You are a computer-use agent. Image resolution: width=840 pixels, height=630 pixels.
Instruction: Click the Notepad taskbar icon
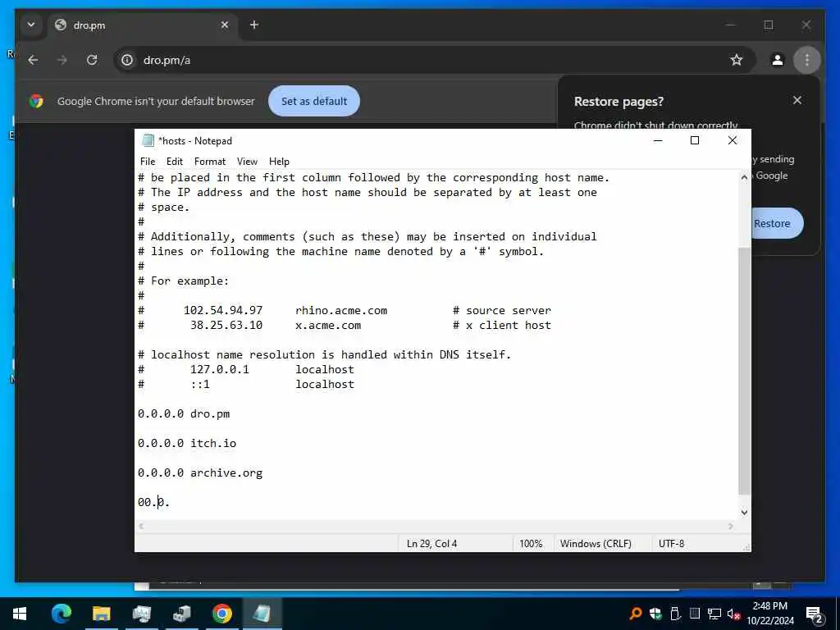click(262, 614)
